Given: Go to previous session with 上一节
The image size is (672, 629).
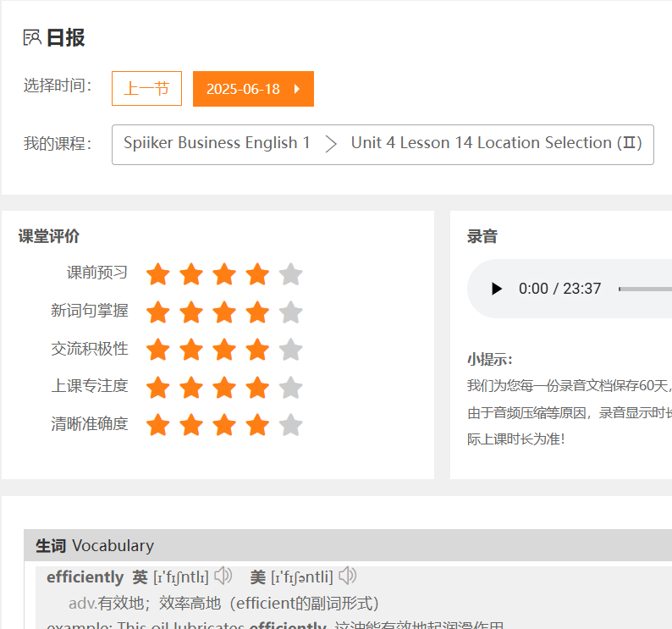Looking at the screenshot, I should [146, 89].
